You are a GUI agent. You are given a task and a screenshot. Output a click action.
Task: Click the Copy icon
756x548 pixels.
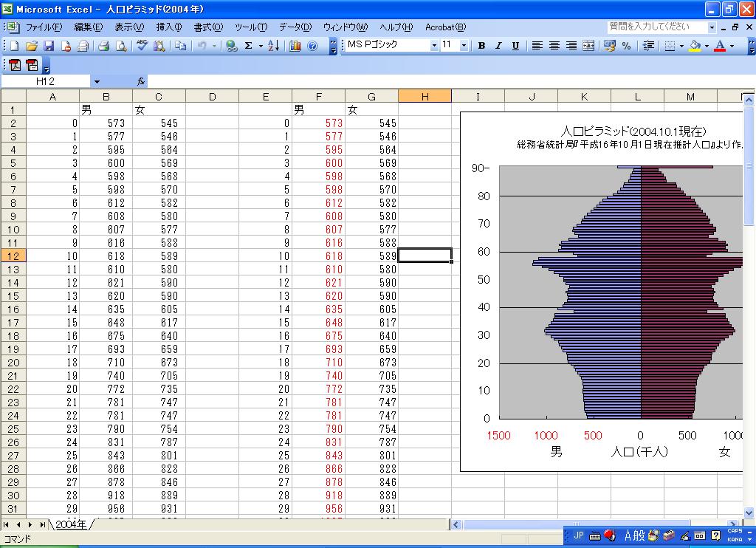(x=181, y=46)
